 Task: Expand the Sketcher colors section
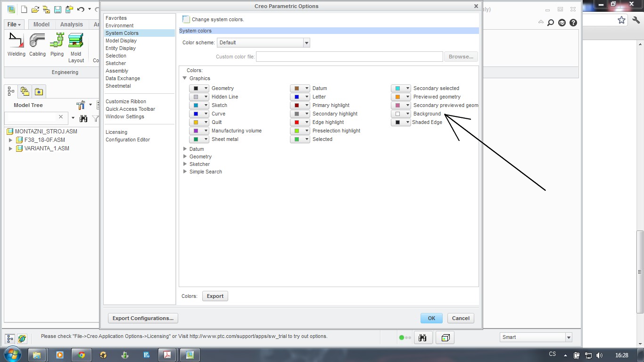tap(185, 164)
